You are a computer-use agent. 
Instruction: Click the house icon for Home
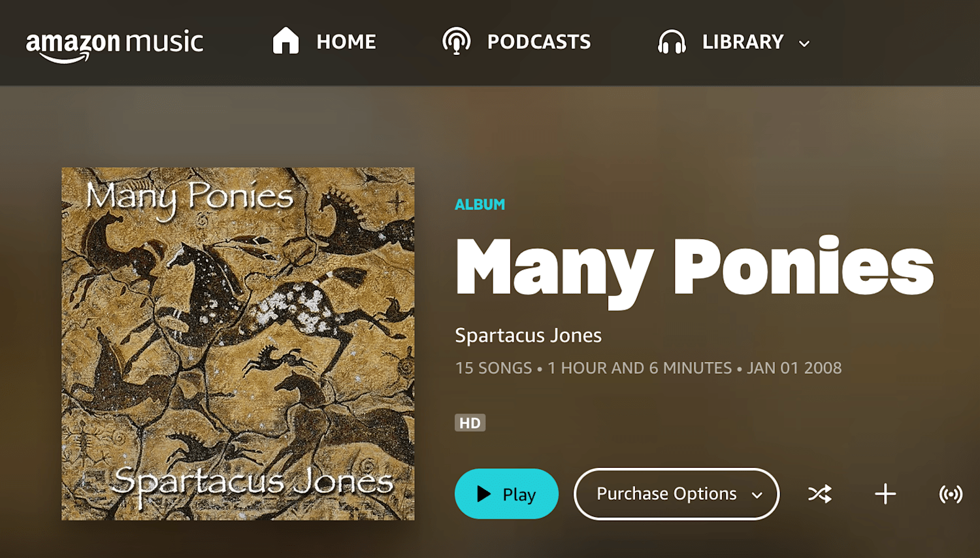[x=286, y=41]
